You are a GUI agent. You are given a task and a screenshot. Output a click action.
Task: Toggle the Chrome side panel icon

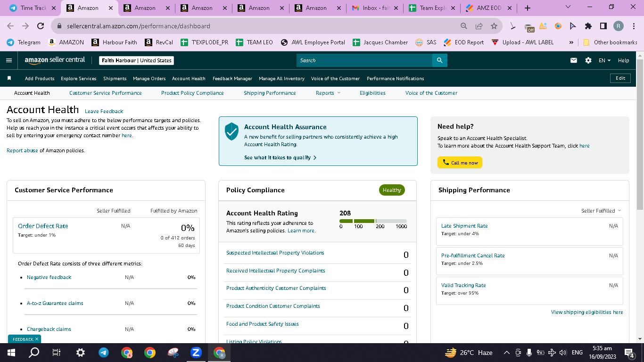click(603, 26)
